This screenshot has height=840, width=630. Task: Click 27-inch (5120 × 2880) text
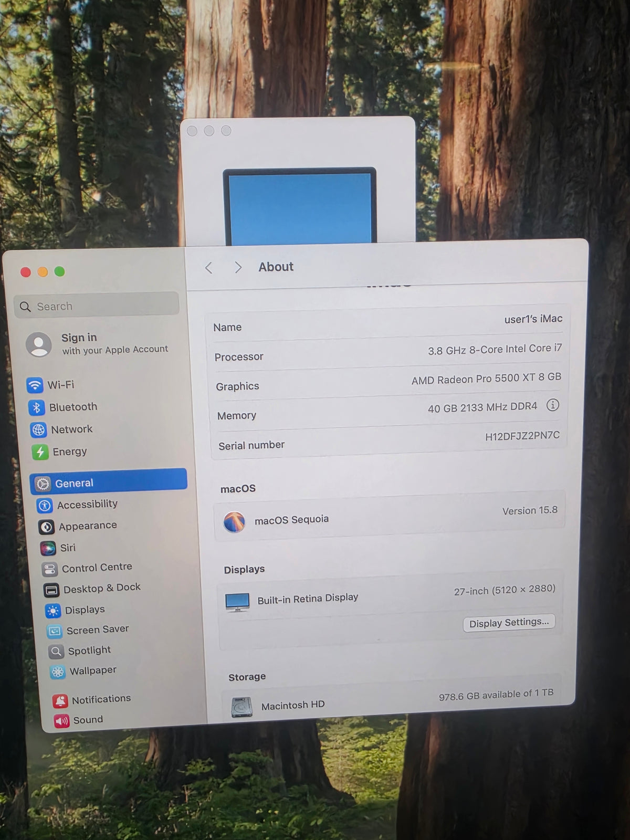click(505, 590)
